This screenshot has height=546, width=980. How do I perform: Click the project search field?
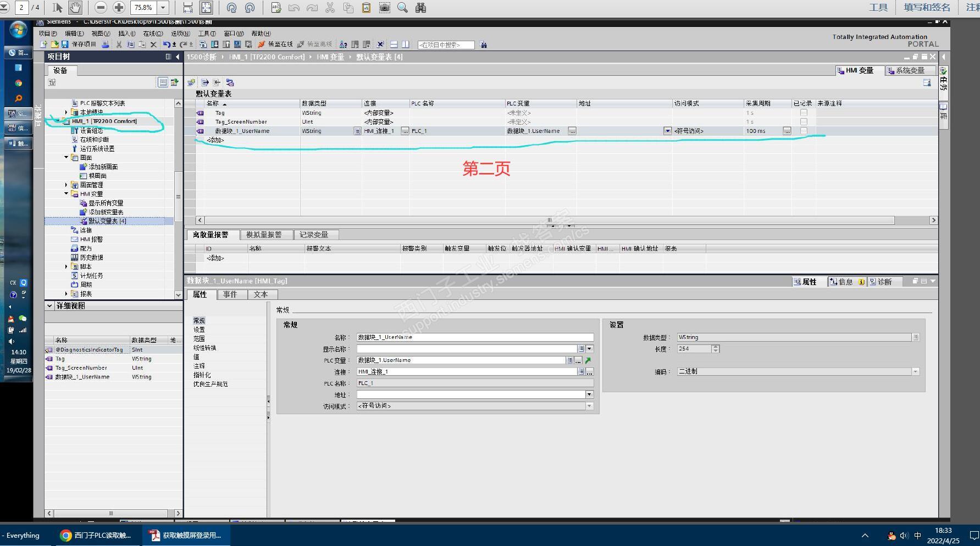pyautogui.click(x=446, y=45)
